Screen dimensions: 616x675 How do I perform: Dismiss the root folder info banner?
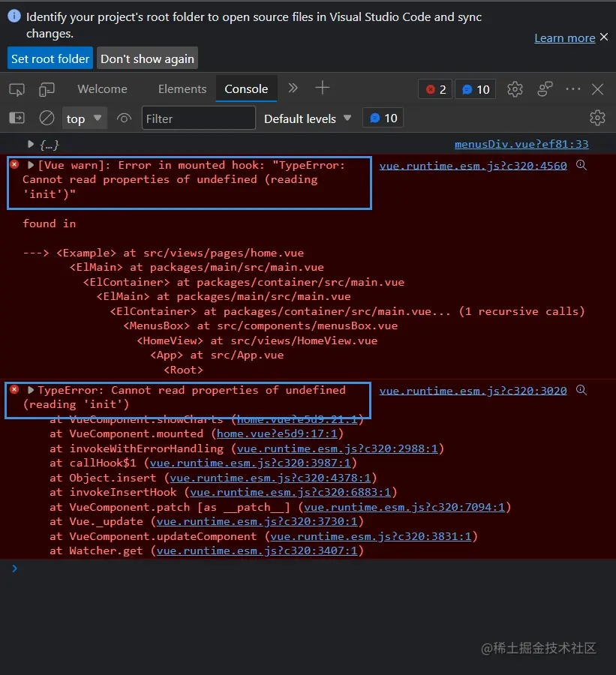[604, 37]
